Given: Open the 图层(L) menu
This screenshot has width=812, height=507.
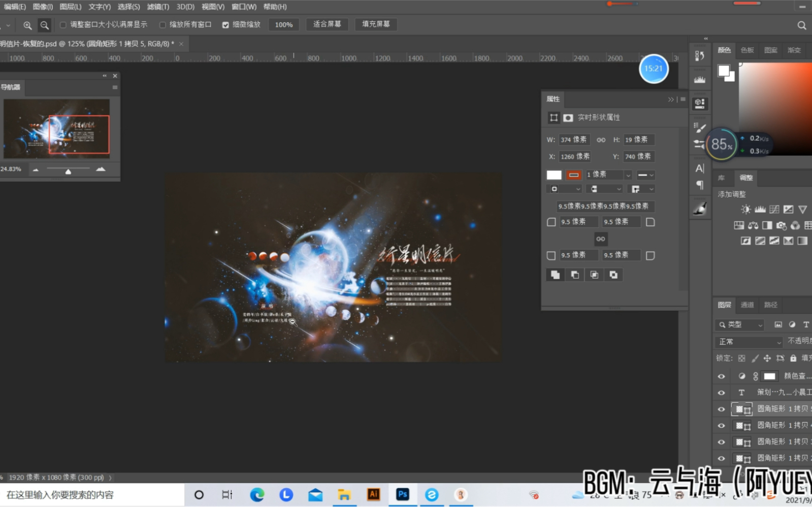Looking at the screenshot, I should (71, 7).
